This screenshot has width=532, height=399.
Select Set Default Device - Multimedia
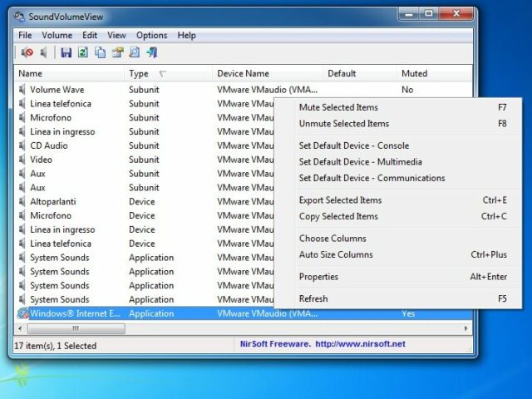[x=360, y=162]
